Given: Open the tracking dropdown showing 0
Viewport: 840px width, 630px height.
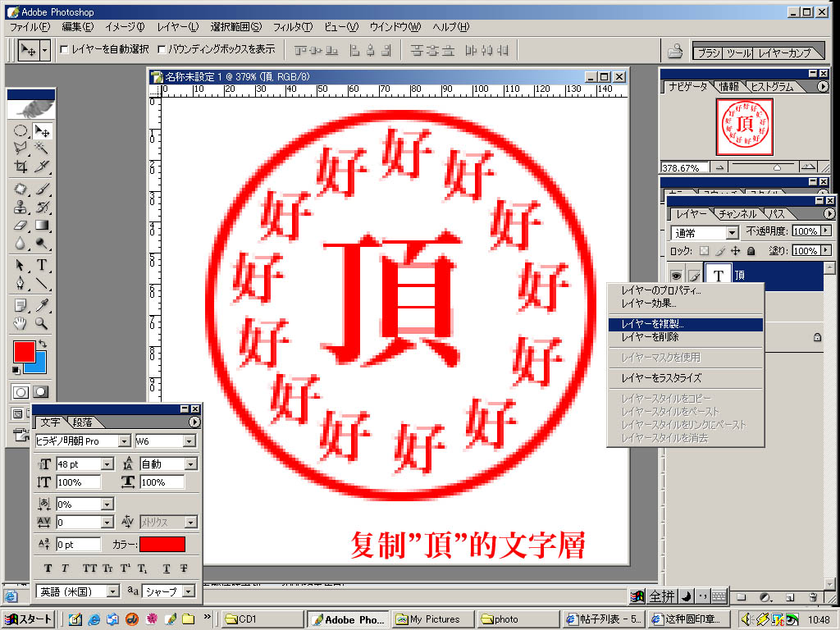Looking at the screenshot, I should [x=107, y=523].
